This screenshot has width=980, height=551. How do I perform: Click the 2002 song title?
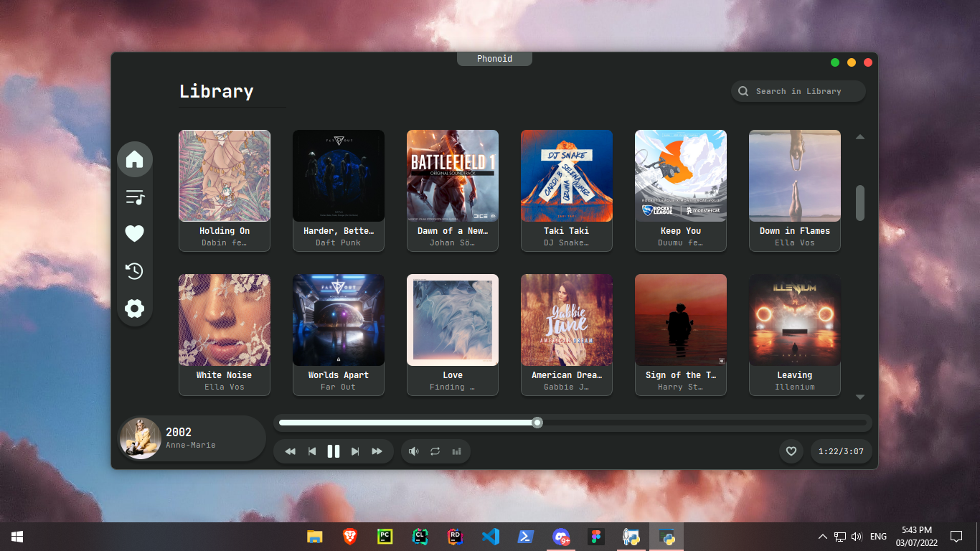click(x=179, y=432)
